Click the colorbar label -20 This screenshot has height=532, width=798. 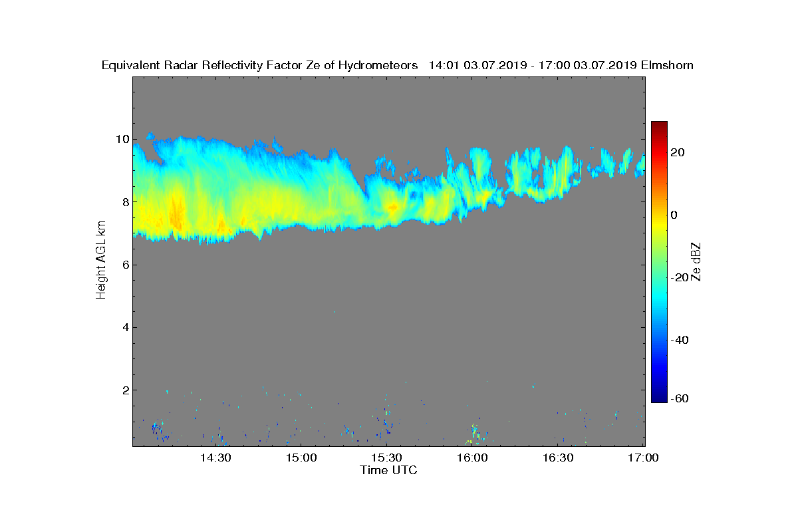[x=680, y=277]
